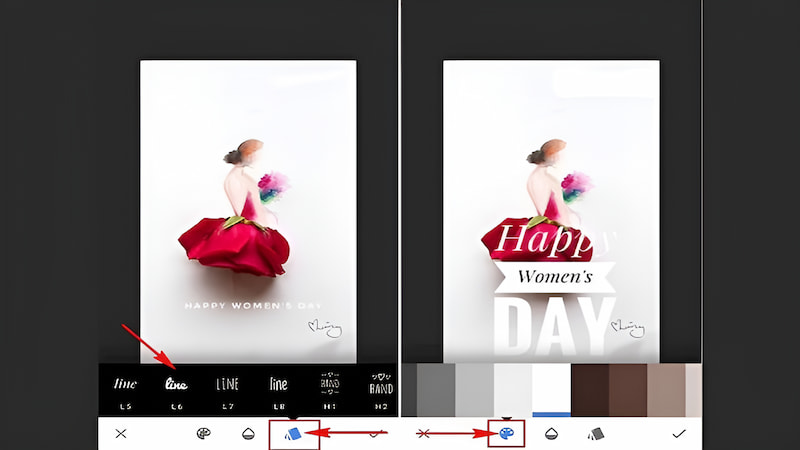The height and width of the screenshot is (450, 800).
Task: Tap the left photo with small Happy Women's Day text
Action: point(248,211)
